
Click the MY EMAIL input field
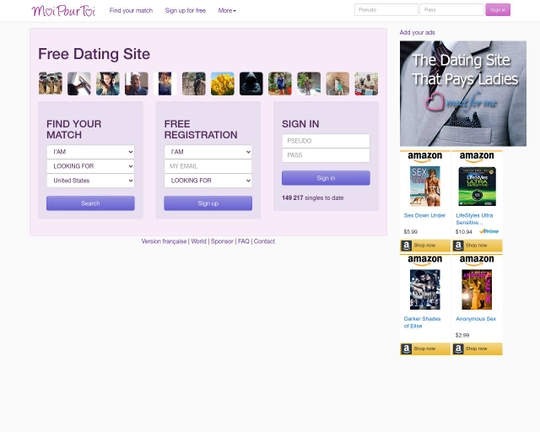208,166
